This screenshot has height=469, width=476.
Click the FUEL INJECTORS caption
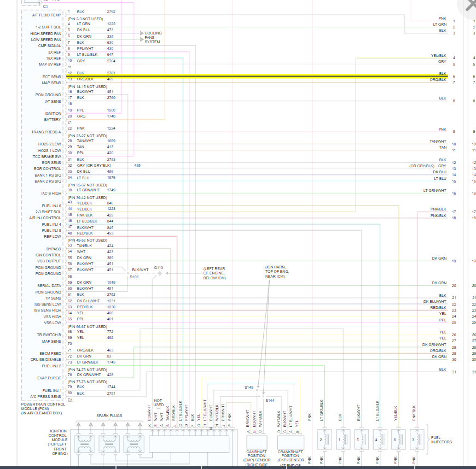442,440
